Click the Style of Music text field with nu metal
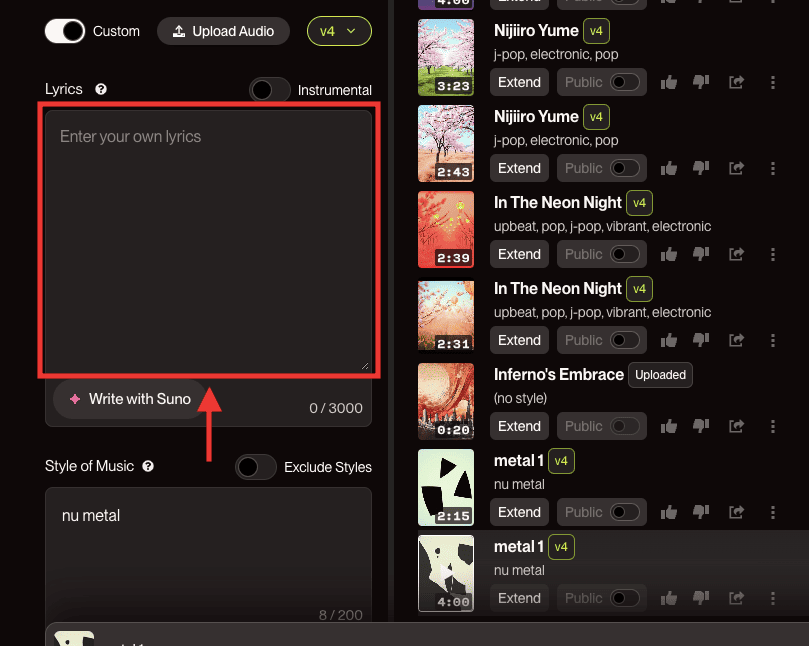The height and width of the screenshot is (646, 809). tap(208, 555)
